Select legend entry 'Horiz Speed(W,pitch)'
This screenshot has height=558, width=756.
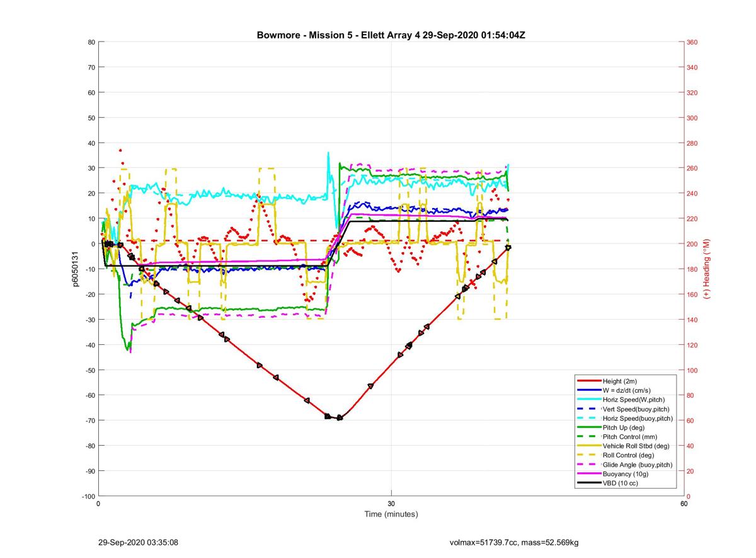pos(633,400)
